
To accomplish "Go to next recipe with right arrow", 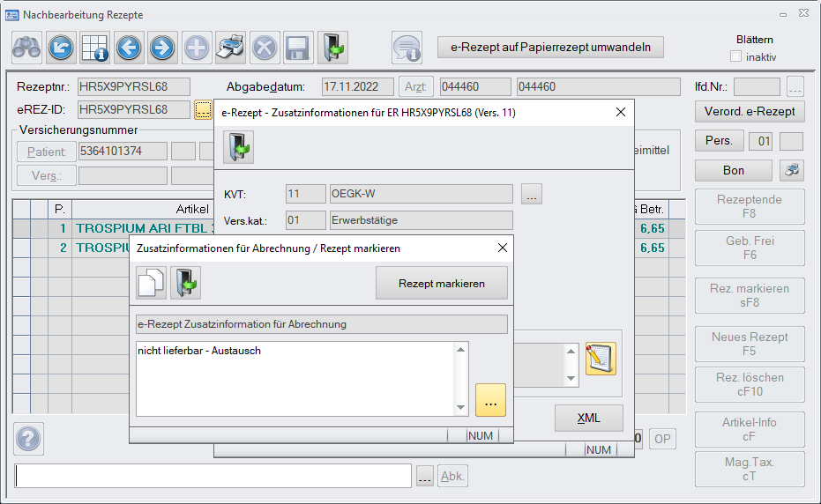I will point(162,48).
